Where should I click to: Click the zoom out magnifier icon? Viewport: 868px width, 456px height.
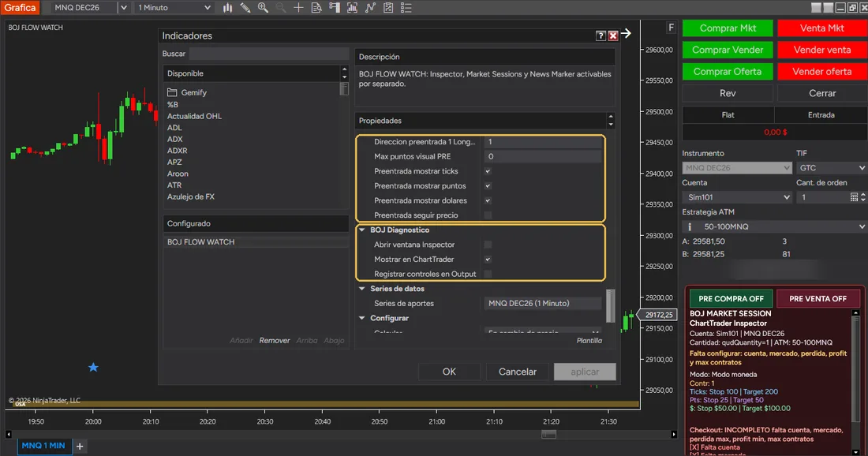(x=281, y=8)
